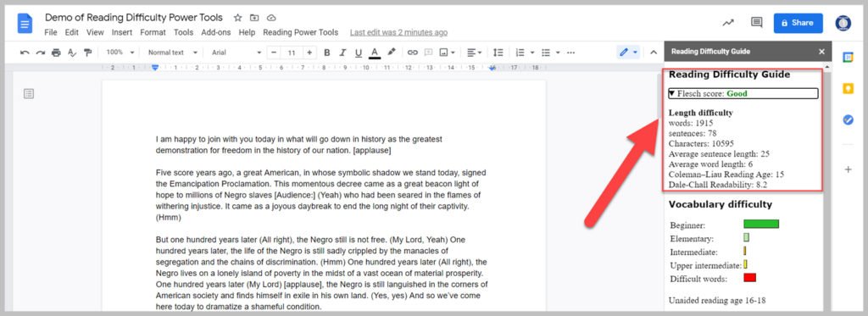Open the numbered list dropdown arrow
Image resolution: width=868 pixels, height=316 pixels.
[x=532, y=53]
